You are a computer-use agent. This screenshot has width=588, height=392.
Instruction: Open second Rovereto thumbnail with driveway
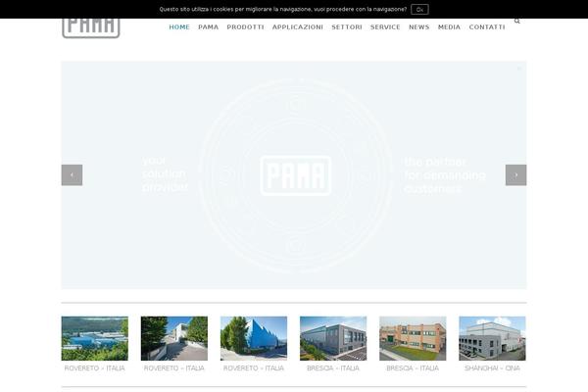[174, 338]
